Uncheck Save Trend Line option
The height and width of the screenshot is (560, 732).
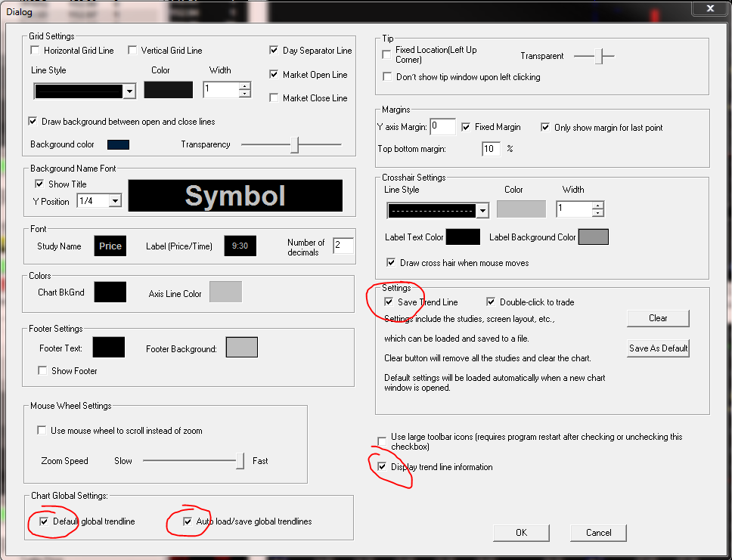tap(389, 302)
